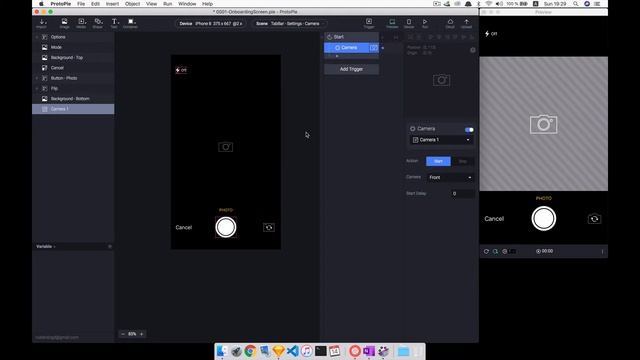Open the Media tool in toolbar
This screenshot has height=360, width=640.
pos(81,23)
